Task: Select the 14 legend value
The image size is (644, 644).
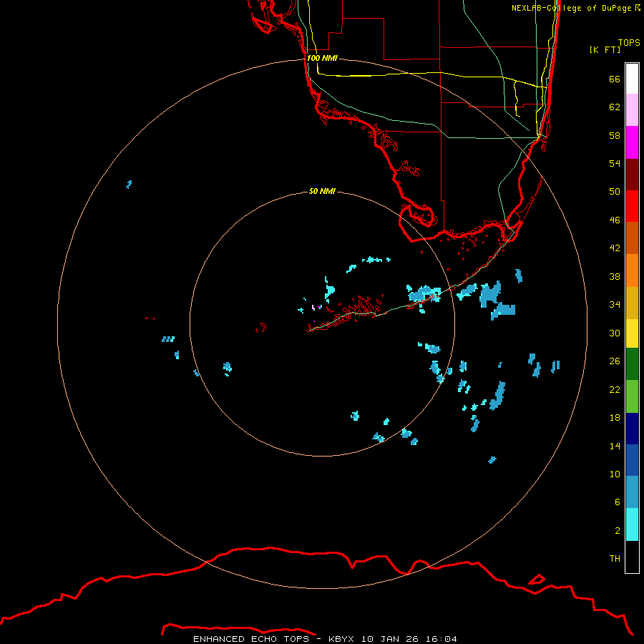Action: click(615, 446)
